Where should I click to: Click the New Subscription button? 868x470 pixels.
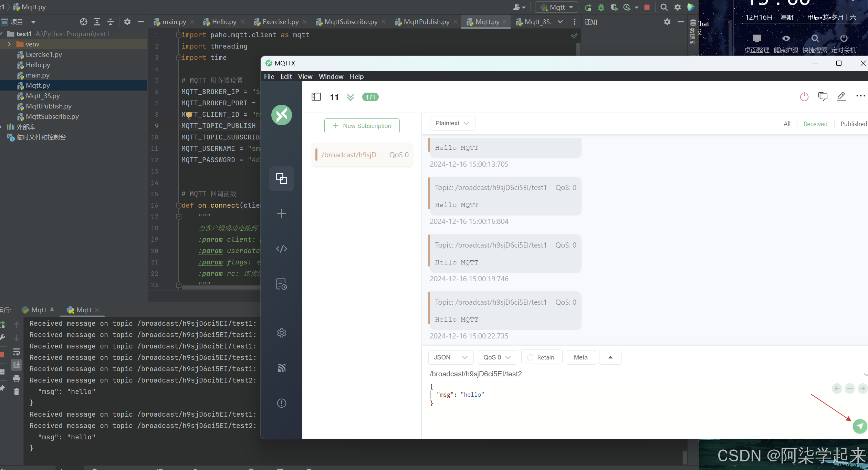point(362,126)
